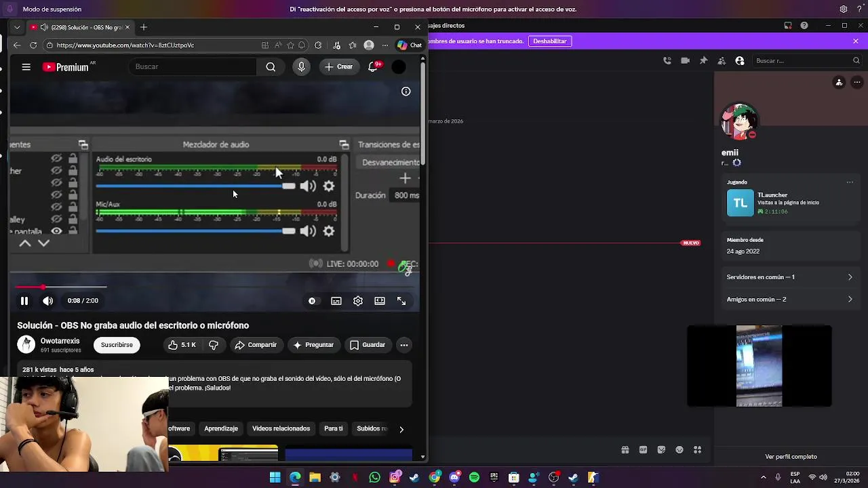This screenshot has width=868, height=488.
Task: Click the add friend icon on emii's profile
Action: 839,83
